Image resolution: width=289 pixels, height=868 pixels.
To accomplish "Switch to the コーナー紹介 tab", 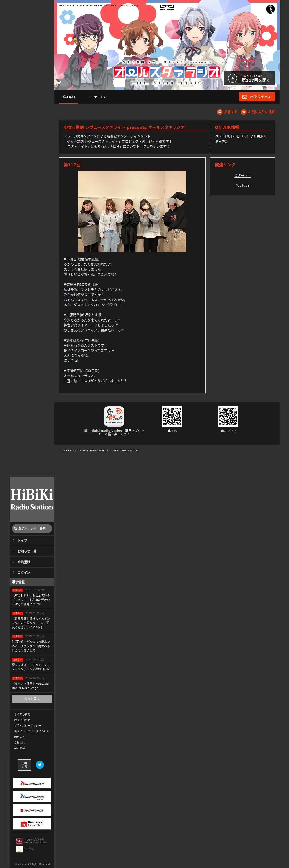I will click(x=97, y=97).
